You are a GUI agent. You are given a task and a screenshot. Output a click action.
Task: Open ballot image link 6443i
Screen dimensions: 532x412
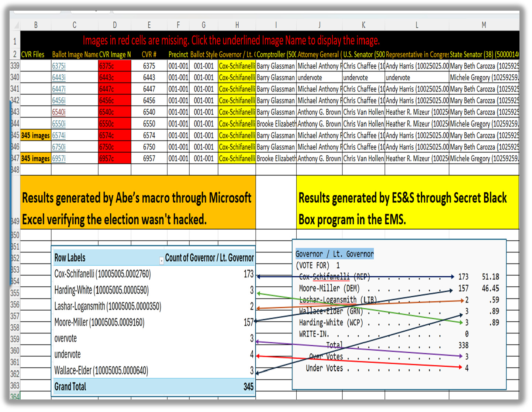click(x=59, y=77)
